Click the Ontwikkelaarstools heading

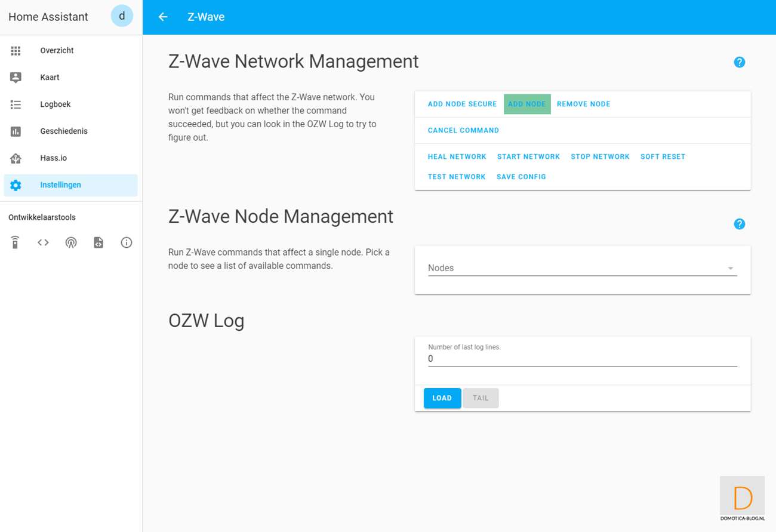pos(42,217)
